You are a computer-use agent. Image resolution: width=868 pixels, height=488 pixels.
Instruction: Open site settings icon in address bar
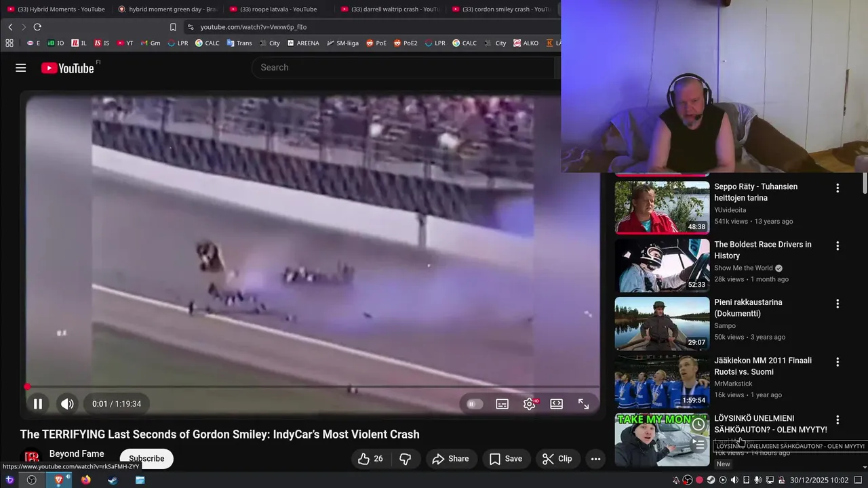(x=191, y=27)
